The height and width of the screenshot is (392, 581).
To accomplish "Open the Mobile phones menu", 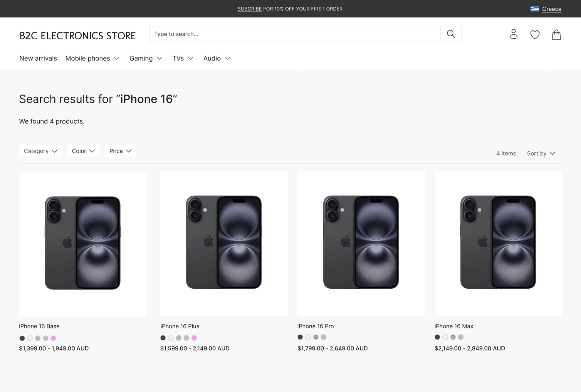I will [x=92, y=58].
